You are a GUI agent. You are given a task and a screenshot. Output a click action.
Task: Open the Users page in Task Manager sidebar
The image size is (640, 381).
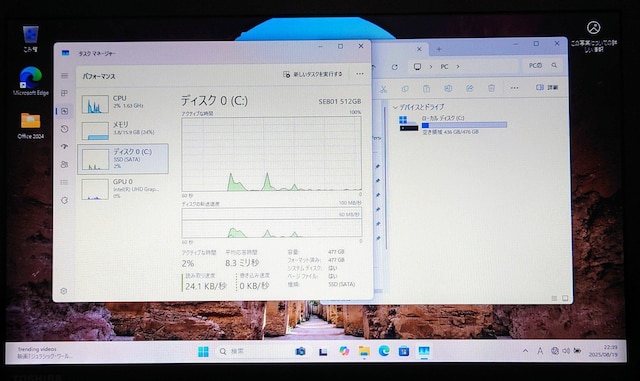(x=64, y=165)
